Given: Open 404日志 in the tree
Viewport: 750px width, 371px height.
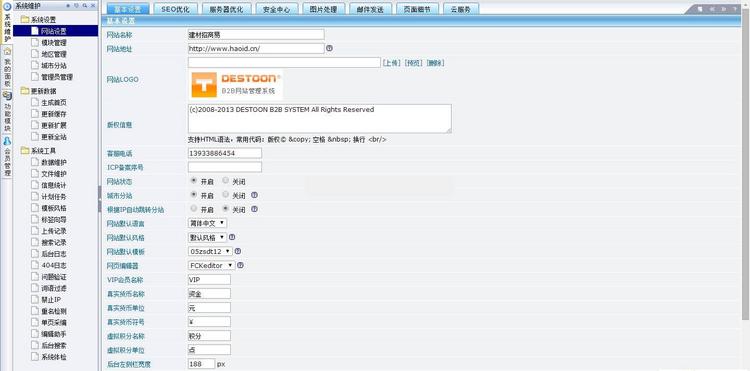Looking at the screenshot, I should pyautogui.click(x=54, y=265).
